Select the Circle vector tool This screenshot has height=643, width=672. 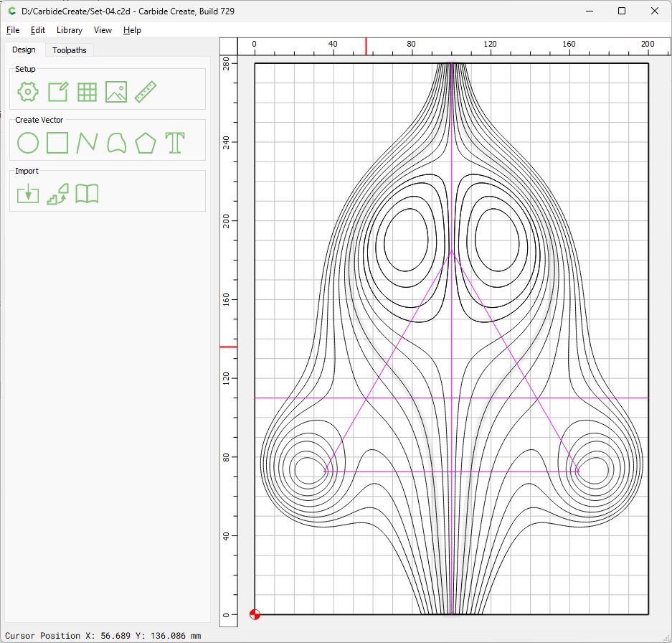[27, 143]
